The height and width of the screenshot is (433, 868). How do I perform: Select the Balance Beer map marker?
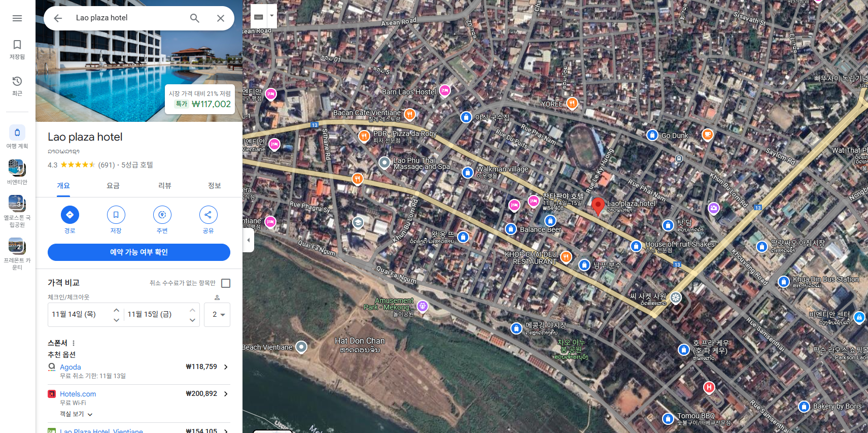coord(511,229)
